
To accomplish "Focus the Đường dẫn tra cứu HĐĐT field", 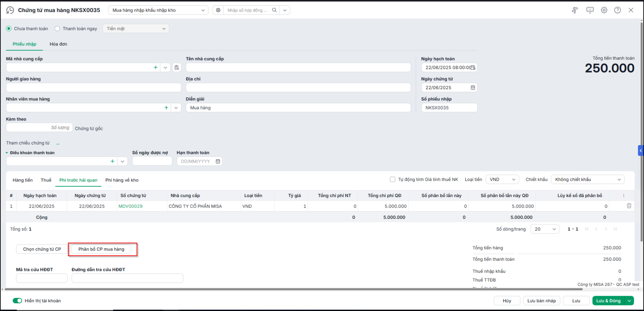I will point(128,278).
